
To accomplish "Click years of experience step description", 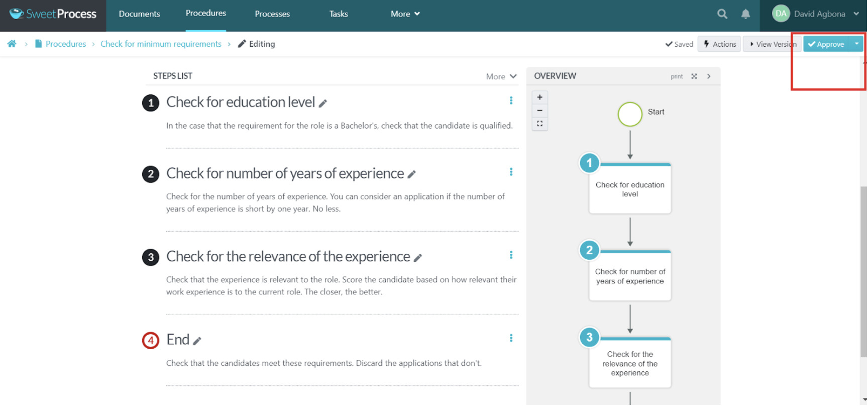I will coord(336,202).
